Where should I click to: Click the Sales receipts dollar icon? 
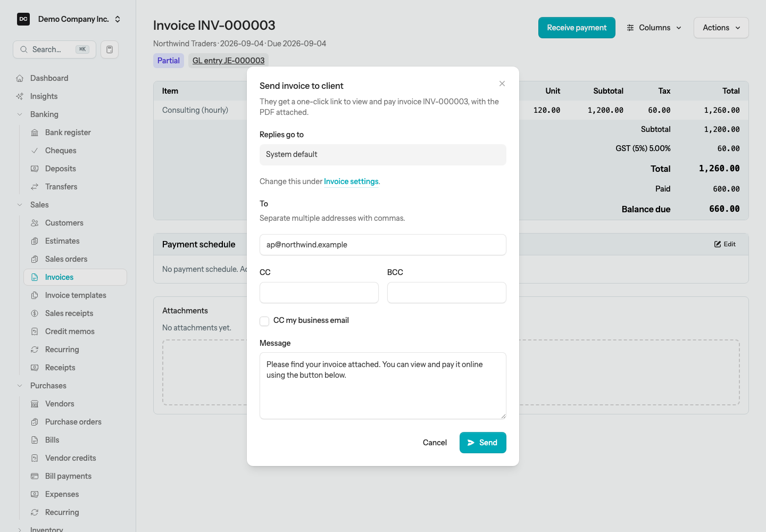(x=35, y=313)
